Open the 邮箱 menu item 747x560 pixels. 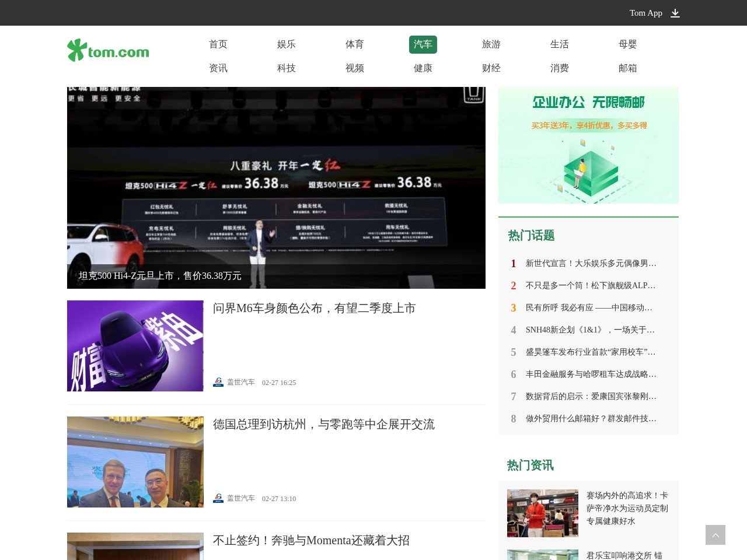tap(627, 68)
